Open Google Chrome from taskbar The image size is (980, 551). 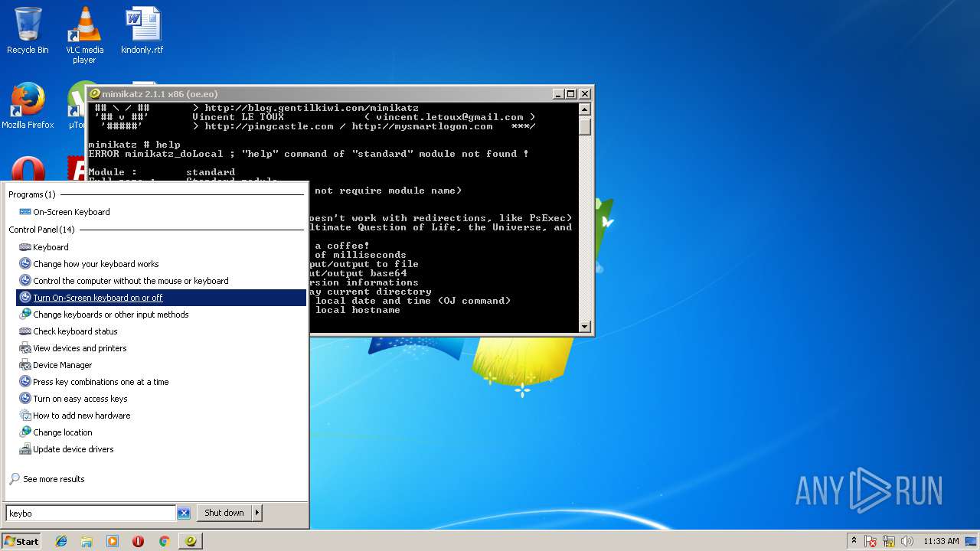point(164,541)
